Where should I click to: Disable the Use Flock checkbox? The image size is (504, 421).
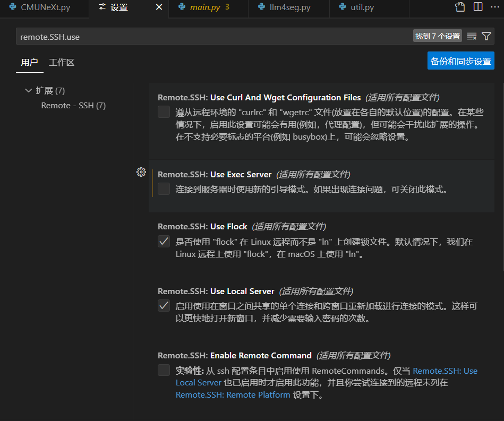pyautogui.click(x=164, y=241)
